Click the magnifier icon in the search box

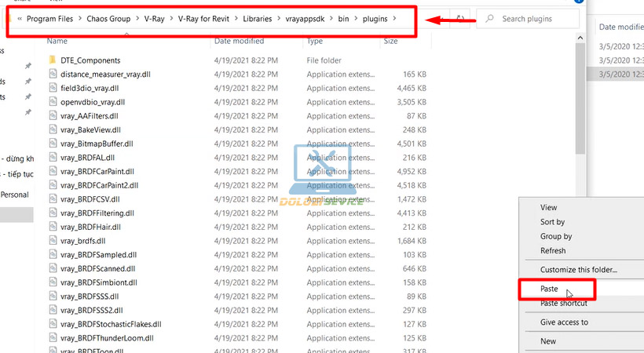pos(490,19)
